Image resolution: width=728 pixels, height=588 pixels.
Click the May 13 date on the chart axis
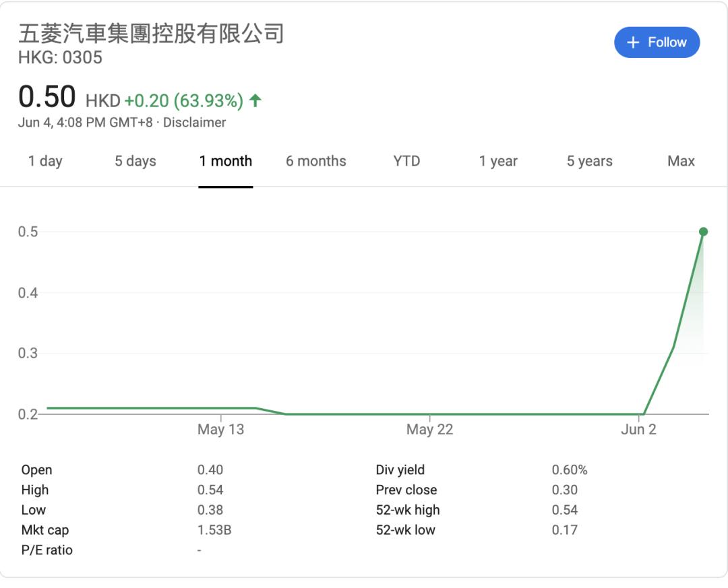(x=220, y=430)
